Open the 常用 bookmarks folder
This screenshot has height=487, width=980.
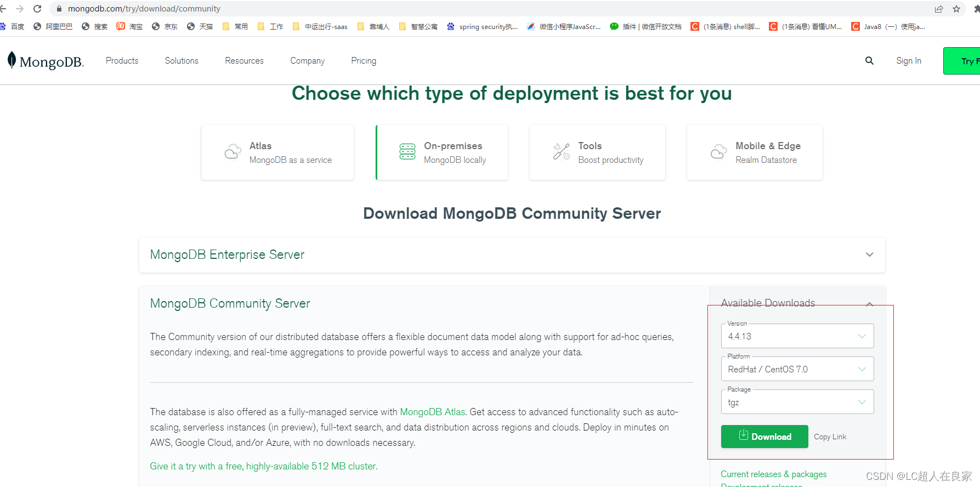coord(235,26)
